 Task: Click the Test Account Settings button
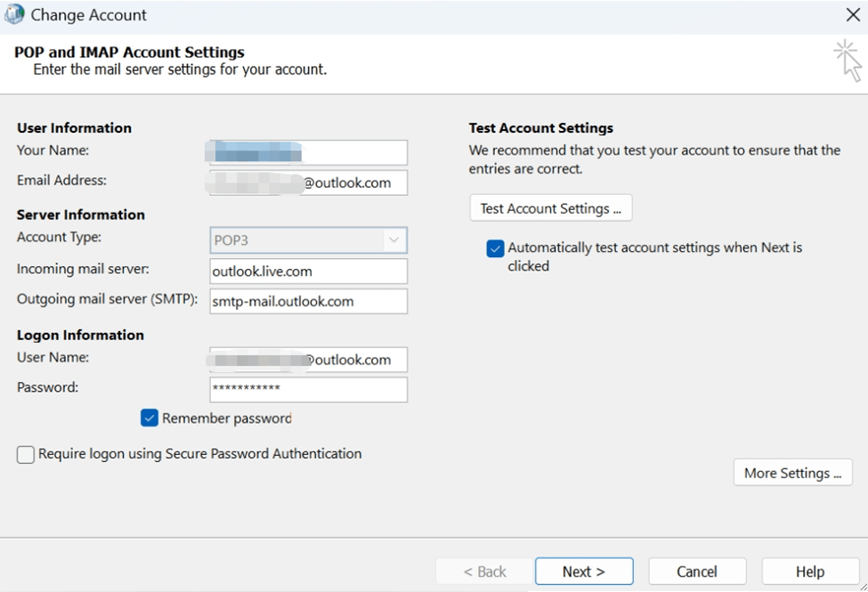(550, 208)
